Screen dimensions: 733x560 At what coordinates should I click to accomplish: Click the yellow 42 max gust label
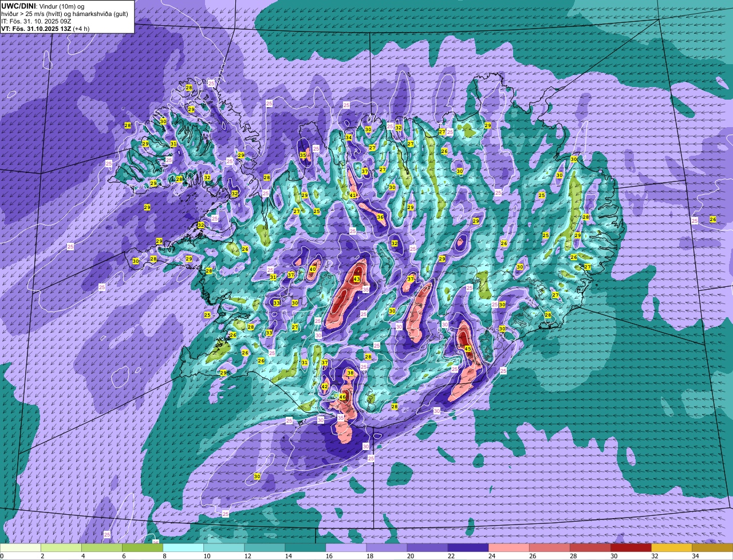point(325,387)
